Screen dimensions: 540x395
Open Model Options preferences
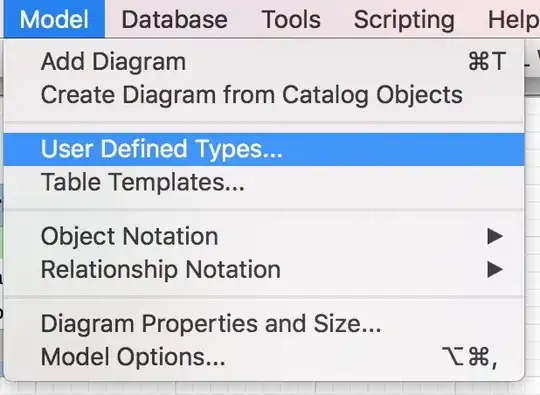coord(264,357)
